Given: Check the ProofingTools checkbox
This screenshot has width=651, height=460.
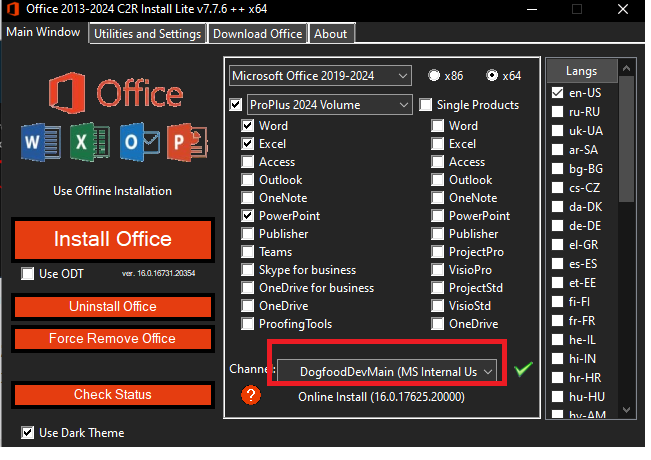Looking at the screenshot, I should tap(247, 323).
